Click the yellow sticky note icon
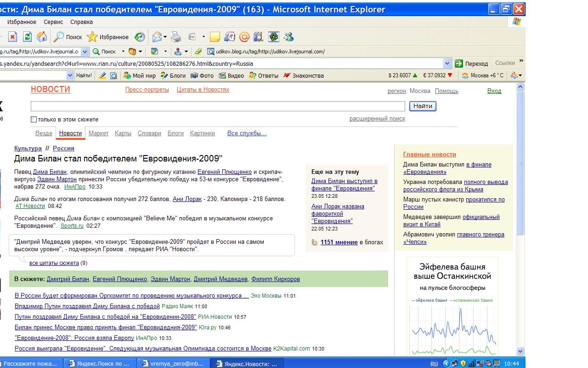The height and width of the screenshot is (368, 588). [215, 37]
